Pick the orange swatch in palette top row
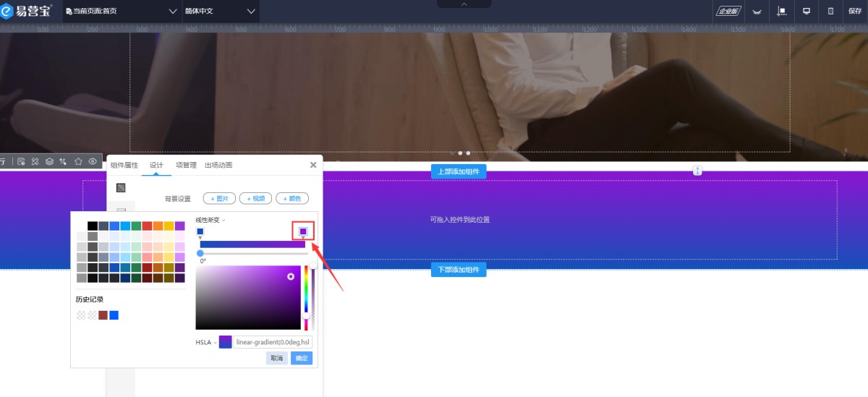Screen dimensions: 868x397 [158, 226]
